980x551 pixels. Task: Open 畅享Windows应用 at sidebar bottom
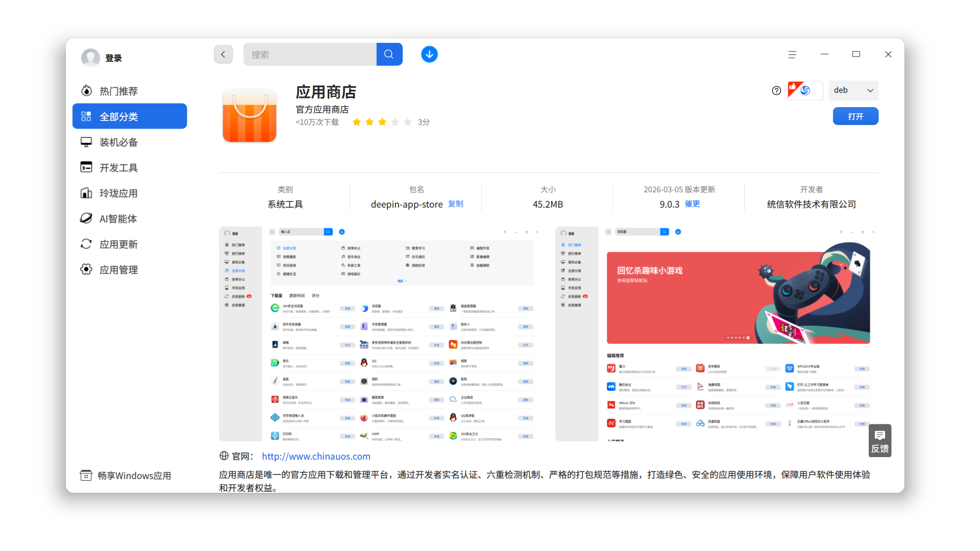pyautogui.click(x=126, y=475)
